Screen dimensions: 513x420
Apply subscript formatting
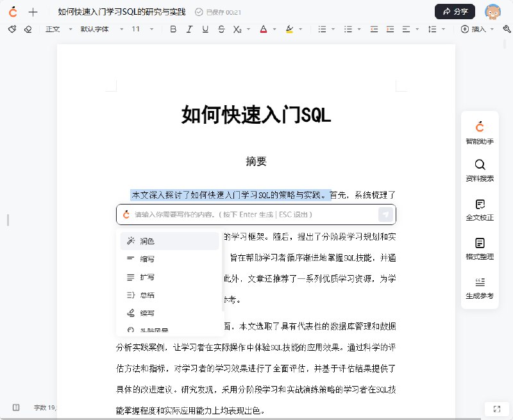pos(238,29)
